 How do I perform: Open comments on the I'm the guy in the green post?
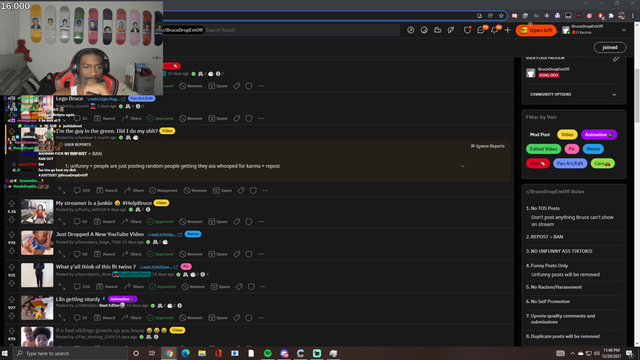point(81,191)
